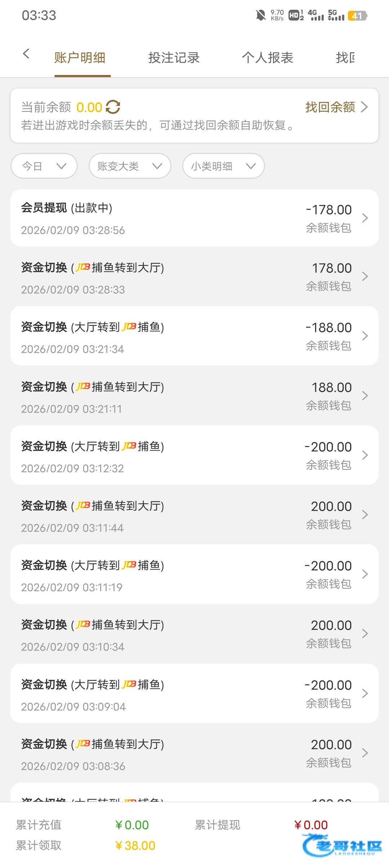Select the 账户明细 tab
The width and height of the screenshot is (389, 868).
coord(80,58)
